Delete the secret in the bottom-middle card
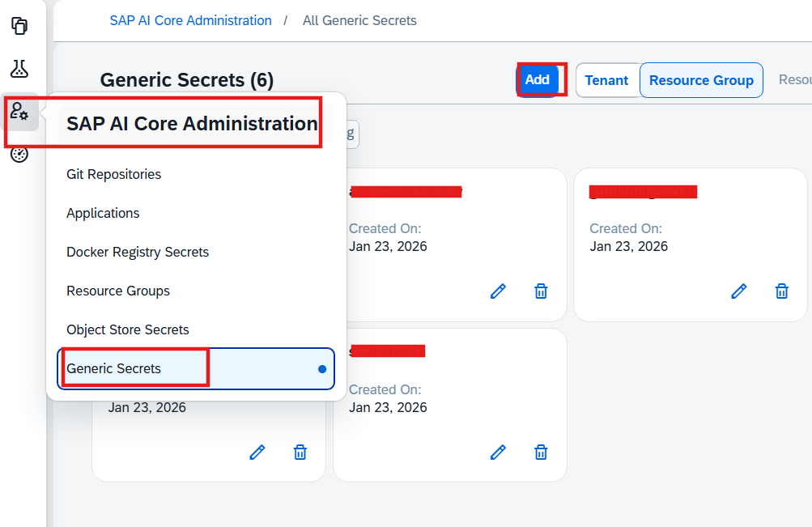 541,453
